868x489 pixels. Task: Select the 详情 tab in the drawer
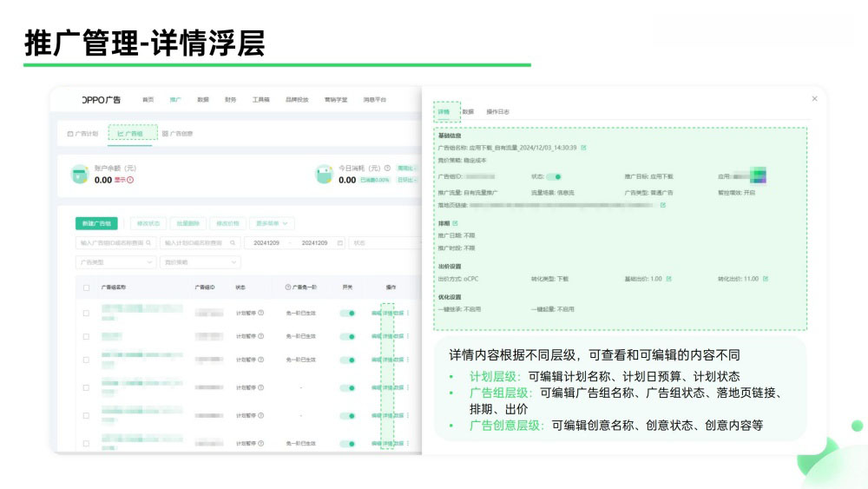[x=444, y=112]
